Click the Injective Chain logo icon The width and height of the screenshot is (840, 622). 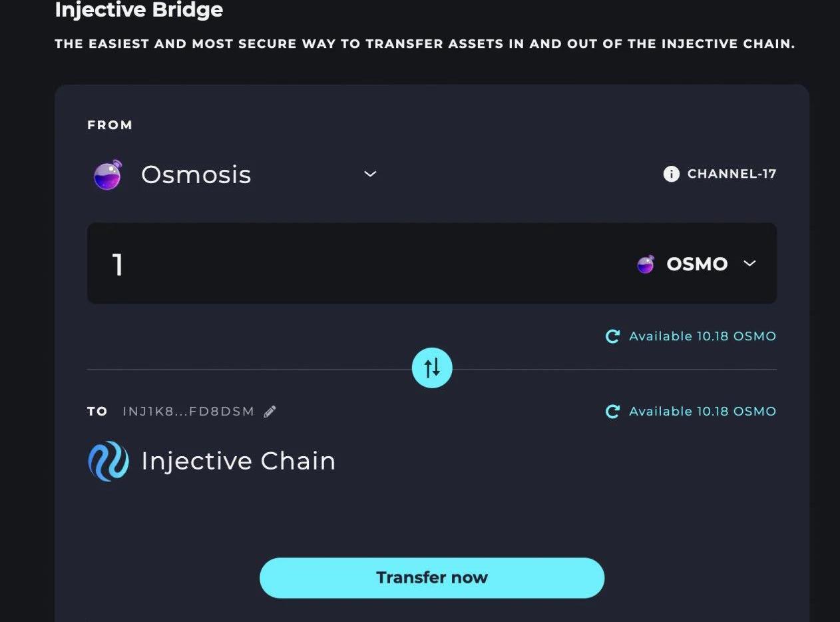(108, 461)
